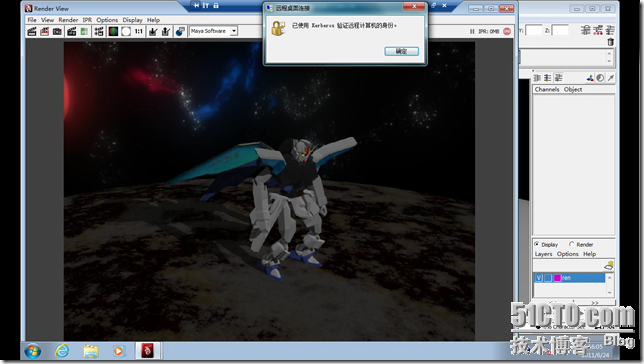Open the Maya Software renderer dropdown

pyautogui.click(x=214, y=31)
